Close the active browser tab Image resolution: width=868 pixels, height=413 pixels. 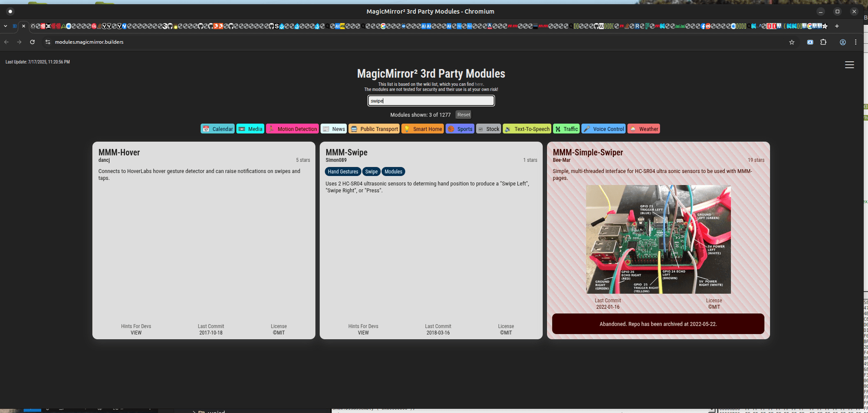pos(23,26)
